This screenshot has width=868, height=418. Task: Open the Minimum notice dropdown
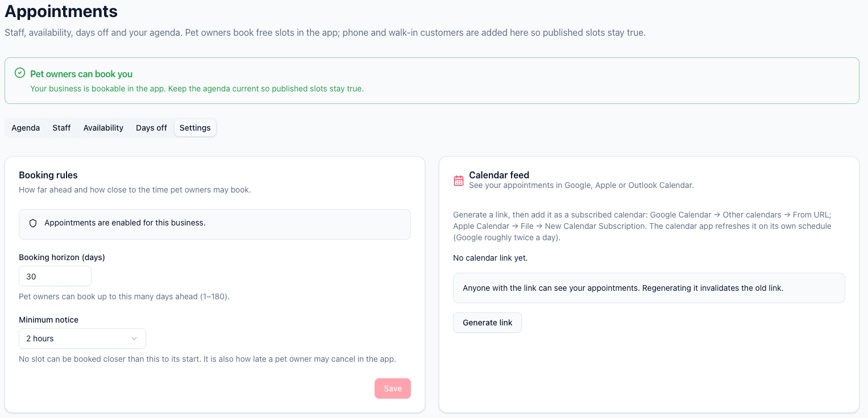[82, 338]
